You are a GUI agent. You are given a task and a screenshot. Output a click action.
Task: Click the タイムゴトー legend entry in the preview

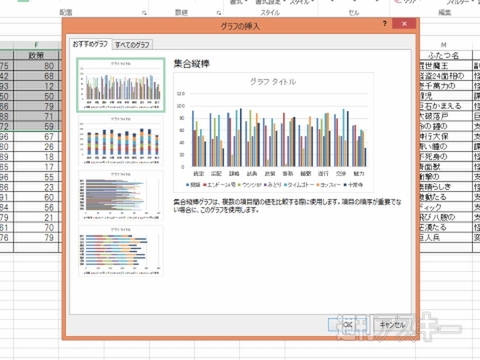click(299, 185)
